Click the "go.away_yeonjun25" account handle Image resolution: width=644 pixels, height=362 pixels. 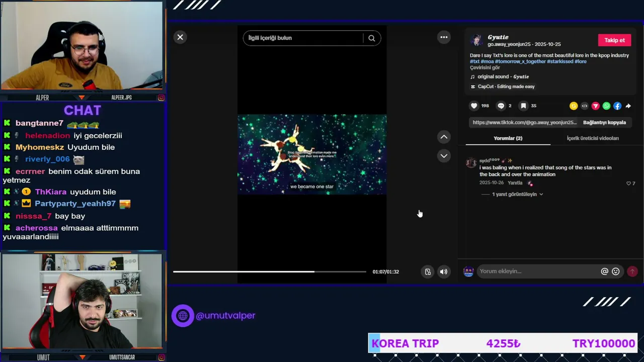[509, 45]
